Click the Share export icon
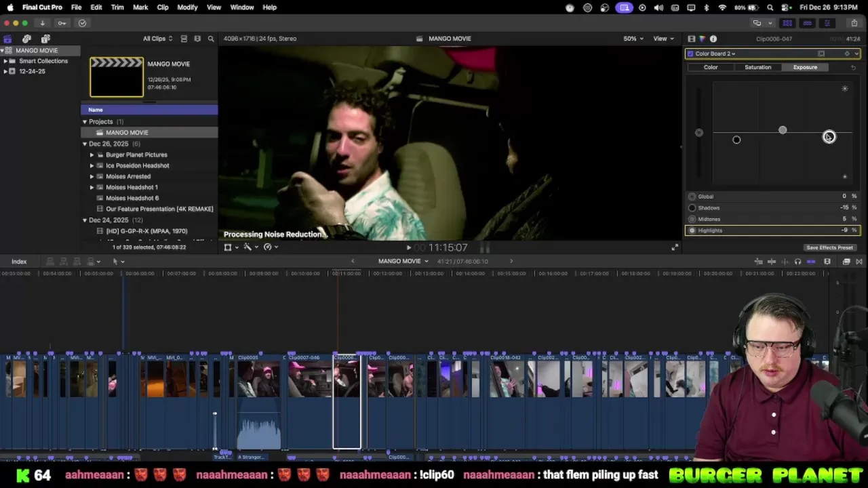Viewport: 868px width, 488px height. [854, 23]
